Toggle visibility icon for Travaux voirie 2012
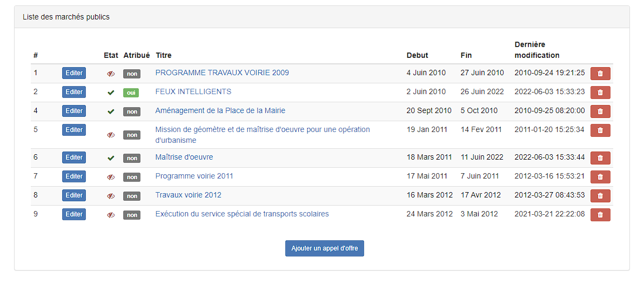Viewport: 644px width, 283px height. (110, 196)
